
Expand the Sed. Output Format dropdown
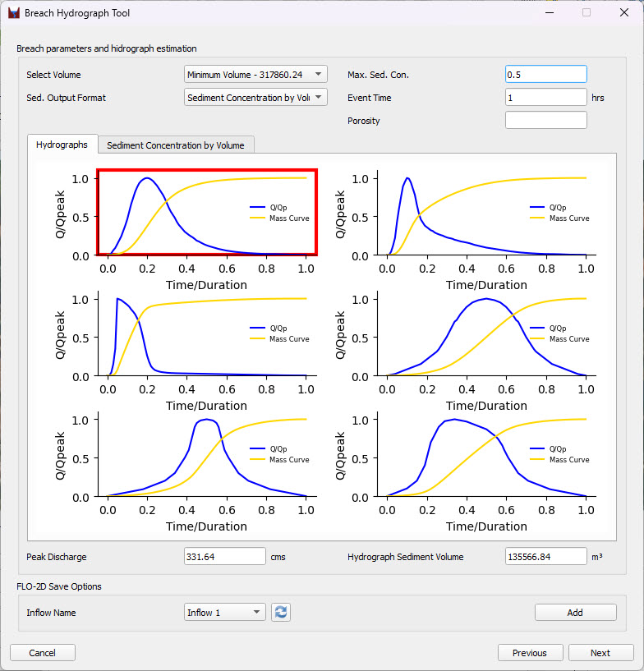coord(255,98)
